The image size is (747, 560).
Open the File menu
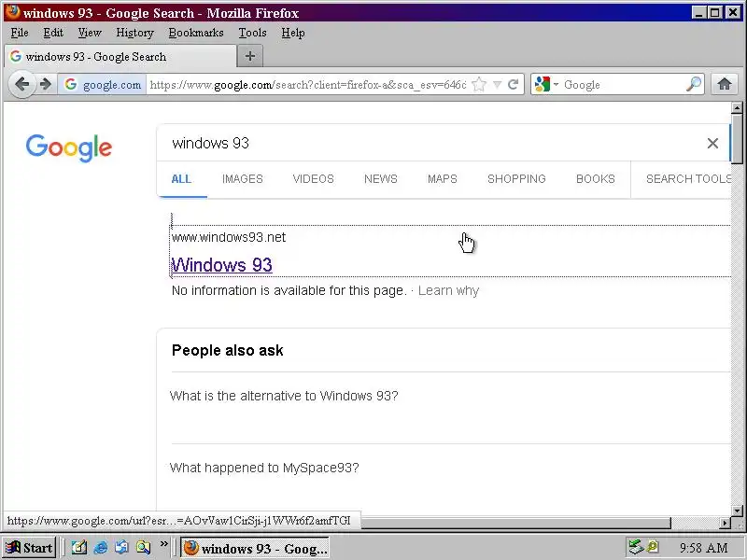[20, 33]
